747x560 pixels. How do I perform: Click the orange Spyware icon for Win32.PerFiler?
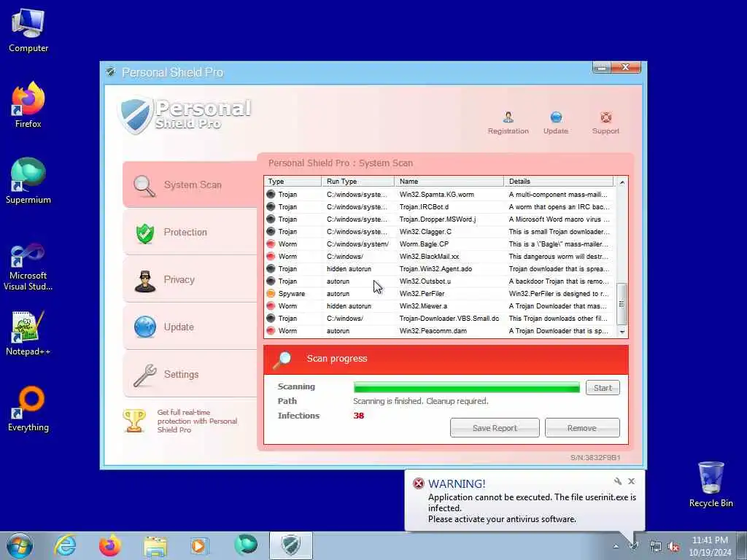[271, 293]
